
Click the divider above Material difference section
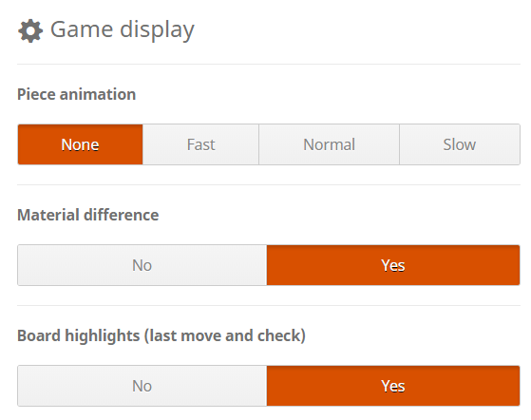(x=269, y=185)
